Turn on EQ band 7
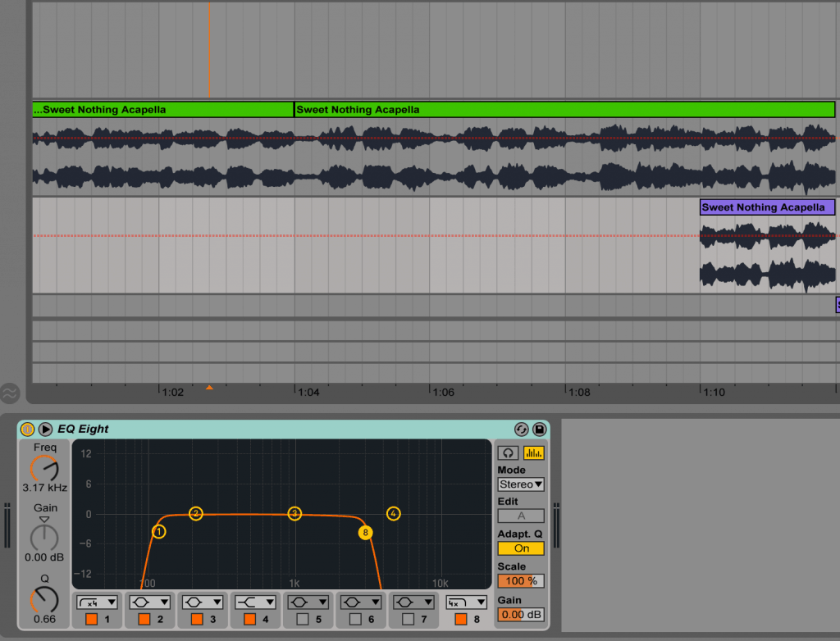Viewport: 840px width, 641px height. (408, 619)
